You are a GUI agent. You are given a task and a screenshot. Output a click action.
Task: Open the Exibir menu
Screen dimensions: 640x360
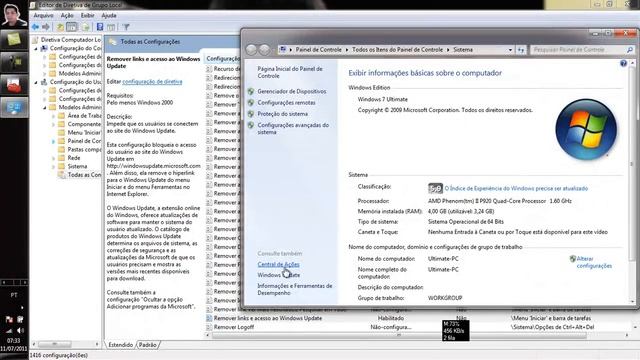click(87, 16)
